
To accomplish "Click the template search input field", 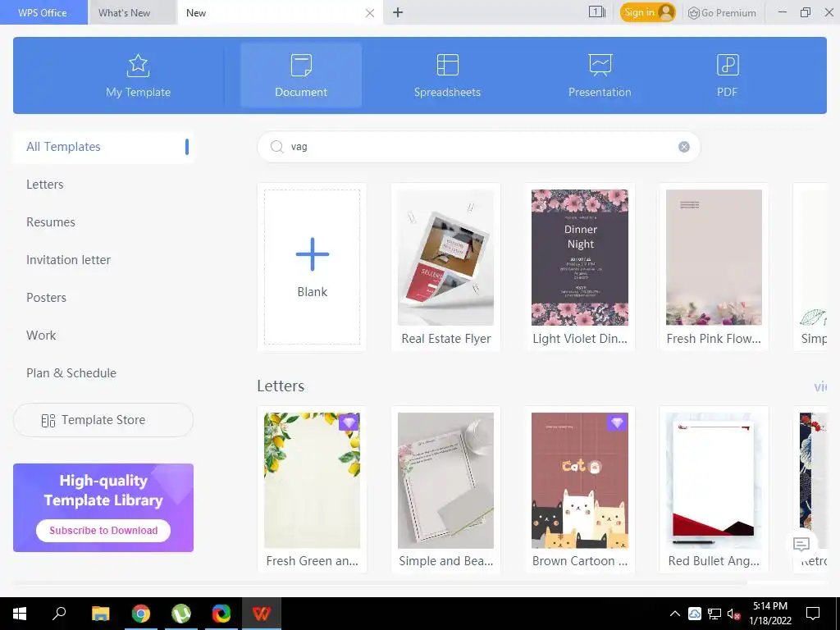I will tap(479, 147).
